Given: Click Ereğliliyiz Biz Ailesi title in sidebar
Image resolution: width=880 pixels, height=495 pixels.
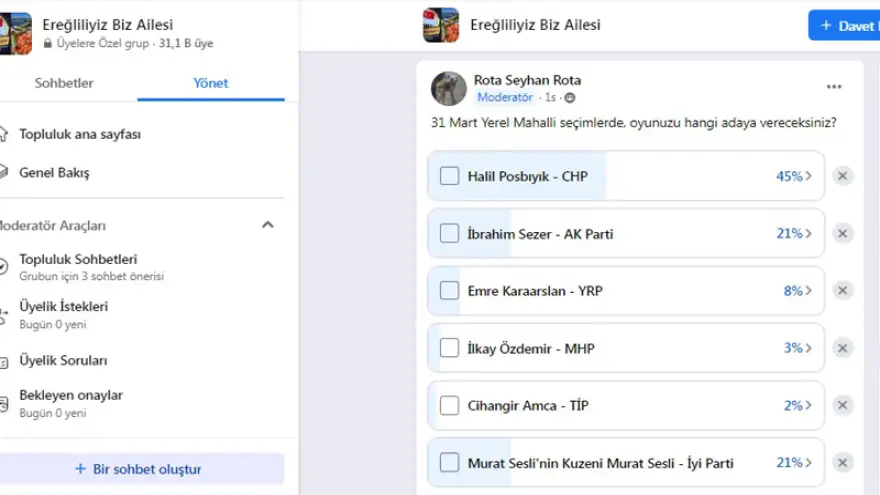Looking at the screenshot, I should coord(107,25).
